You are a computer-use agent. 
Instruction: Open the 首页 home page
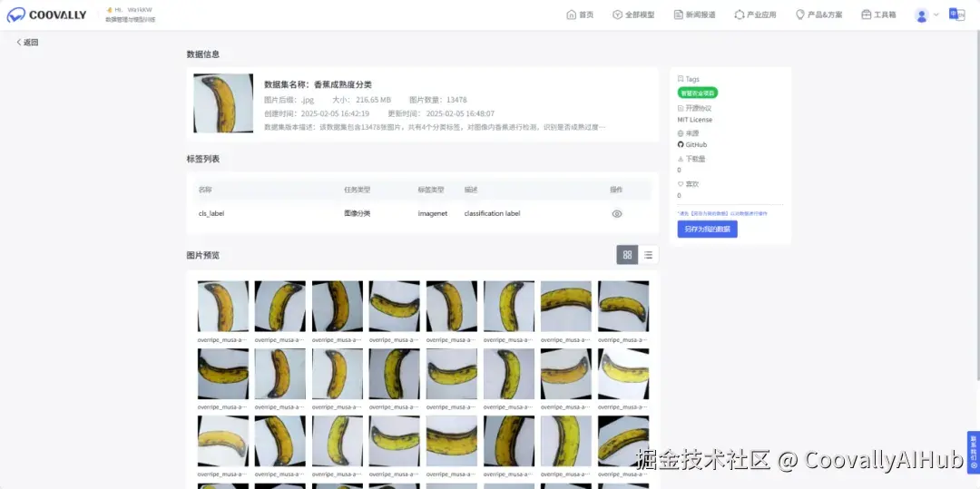coord(579,15)
